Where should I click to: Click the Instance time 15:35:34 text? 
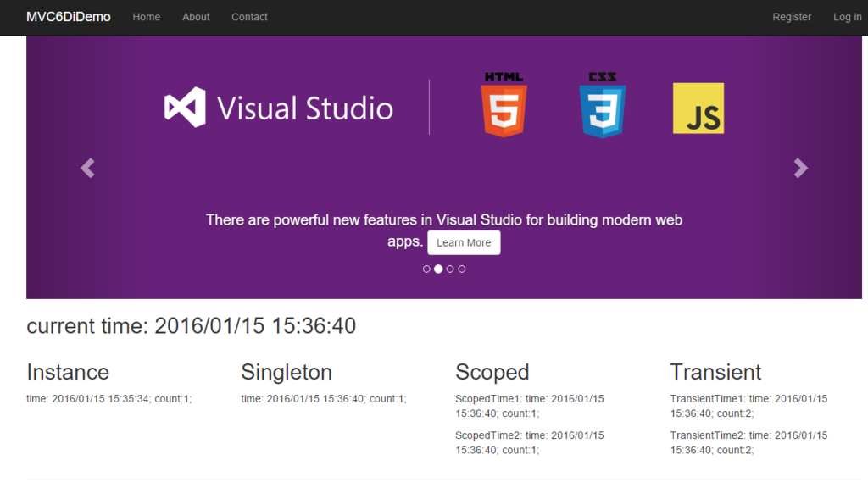[x=109, y=399]
